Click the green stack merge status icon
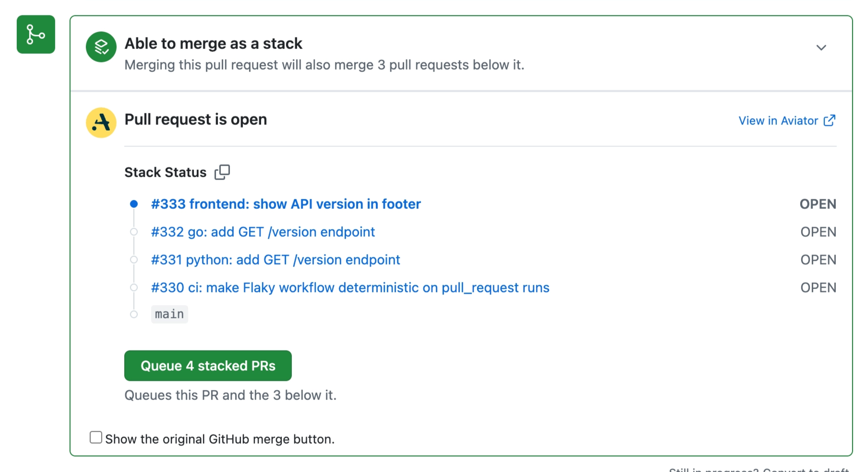 [x=101, y=47]
